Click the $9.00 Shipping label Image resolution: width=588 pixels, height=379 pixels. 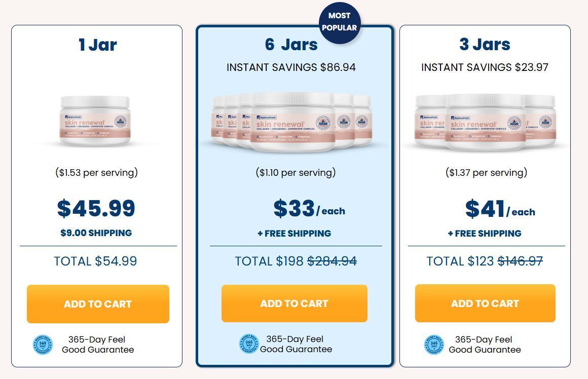click(96, 233)
